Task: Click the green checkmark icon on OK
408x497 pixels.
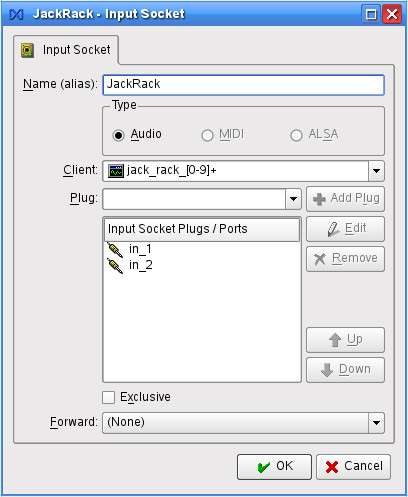Action: coord(264,467)
